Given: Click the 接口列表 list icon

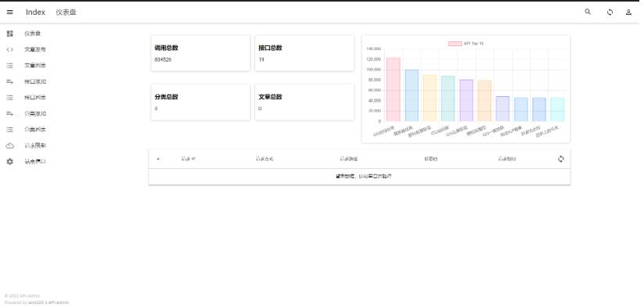Looking at the screenshot, I should [x=10, y=98].
